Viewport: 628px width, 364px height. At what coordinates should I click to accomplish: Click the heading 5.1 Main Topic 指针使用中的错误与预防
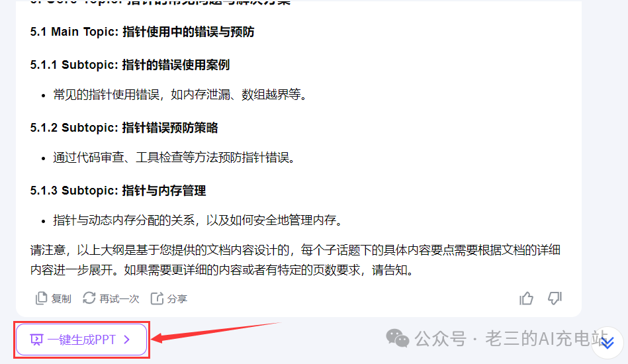click(x=142, y=32)
